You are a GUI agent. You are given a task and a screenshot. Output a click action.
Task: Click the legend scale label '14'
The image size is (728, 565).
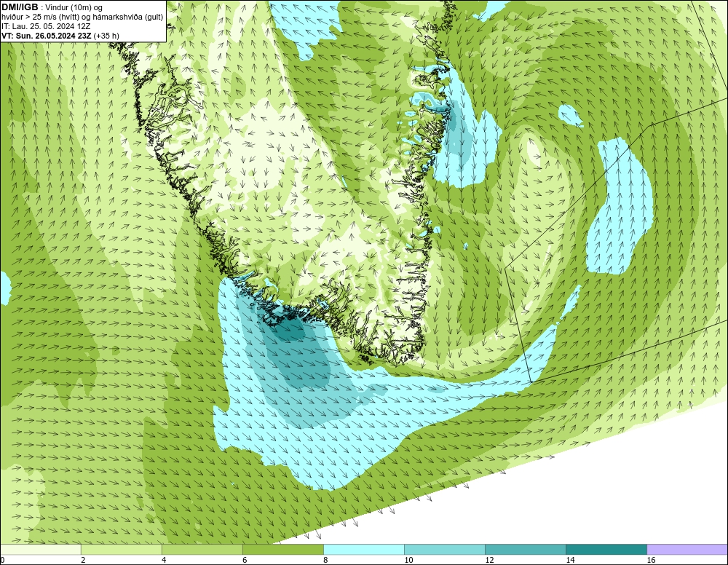tap(570, 560)
